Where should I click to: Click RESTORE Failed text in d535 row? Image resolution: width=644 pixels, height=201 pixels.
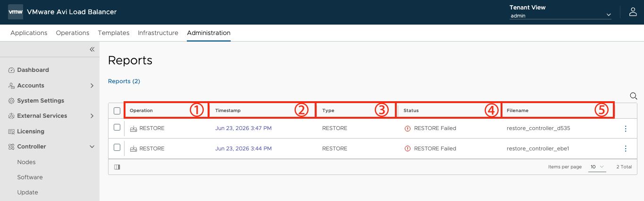pos(435,128)
